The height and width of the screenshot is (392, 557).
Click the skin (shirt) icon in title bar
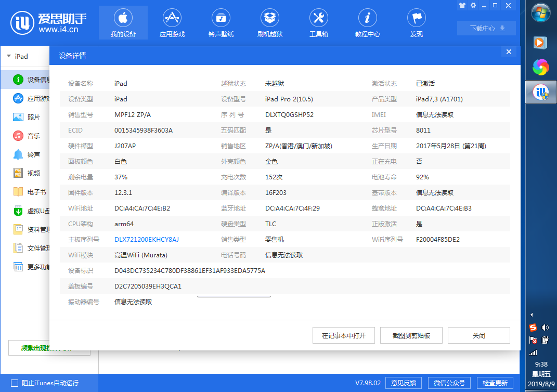(x=462, y=6)
